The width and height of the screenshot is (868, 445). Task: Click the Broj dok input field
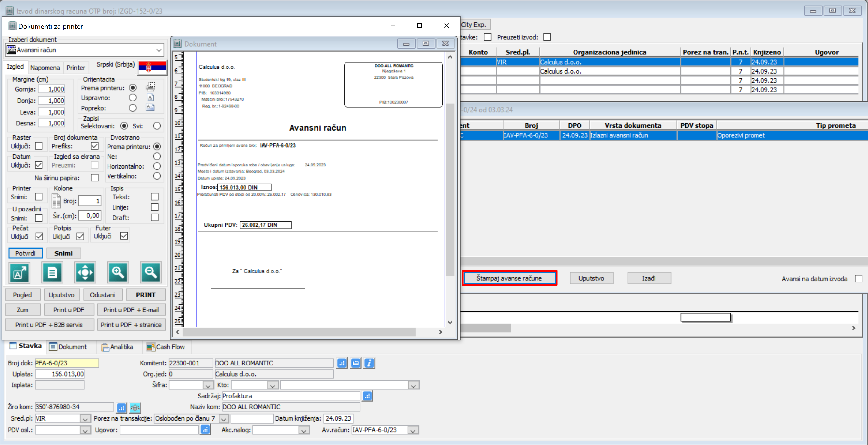[67, 363]
